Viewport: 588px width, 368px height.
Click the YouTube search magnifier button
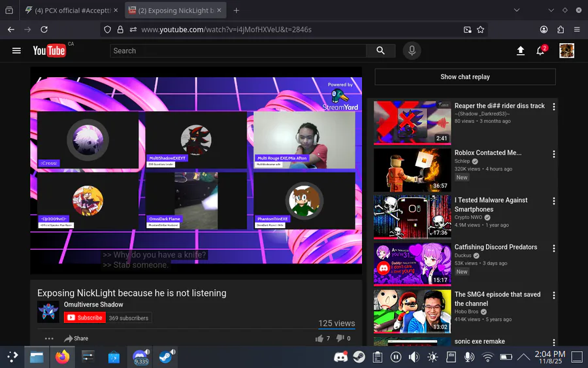(380, 50)
